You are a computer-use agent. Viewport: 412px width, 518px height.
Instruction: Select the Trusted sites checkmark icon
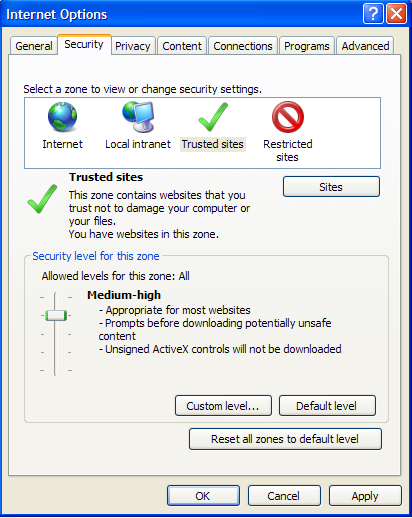point(213,117)
